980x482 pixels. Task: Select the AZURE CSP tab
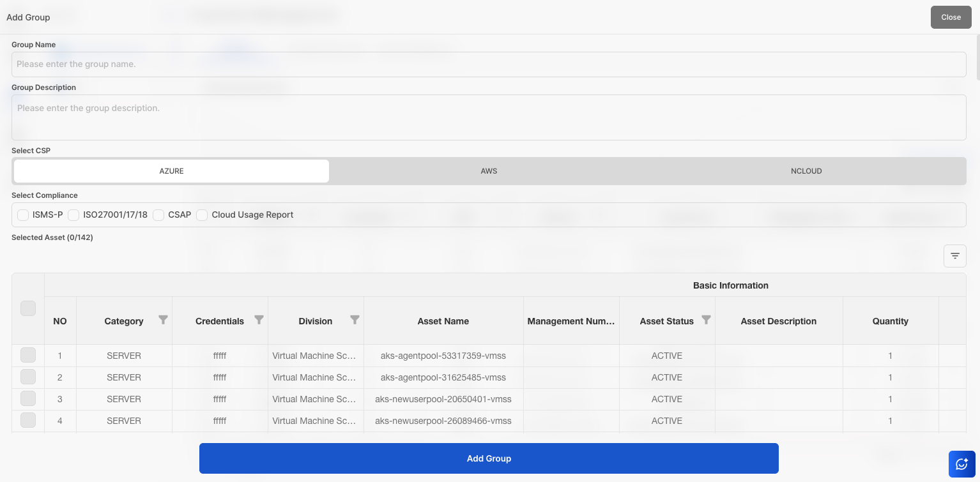coord(171,171)
